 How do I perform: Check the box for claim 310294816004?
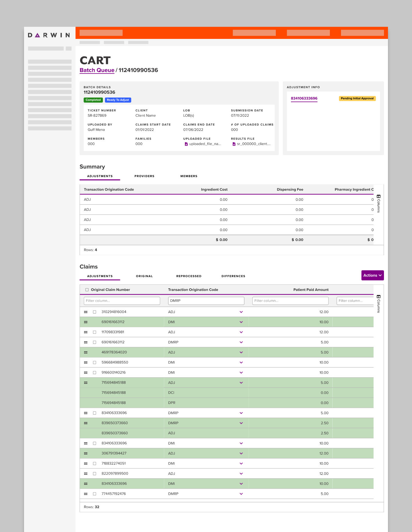94,312
